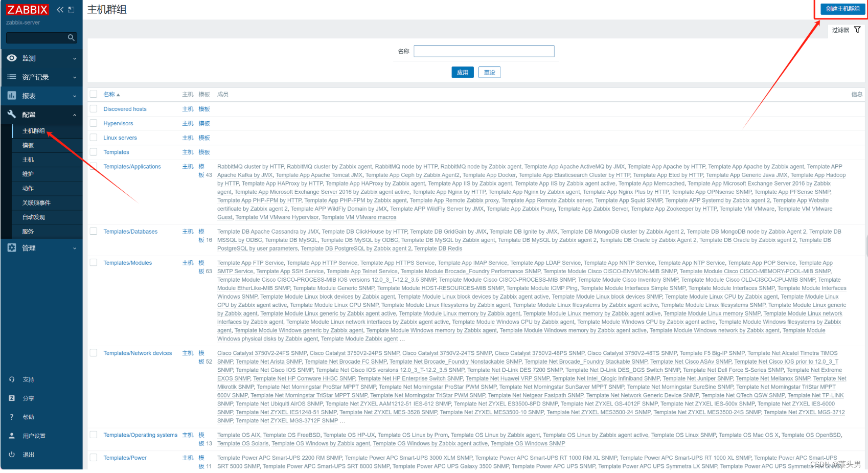Viewport: 868px width, 473px height.
Task: Click the 帮助 question mark icon
Action: pyautogui.click(x=12, y=417)
